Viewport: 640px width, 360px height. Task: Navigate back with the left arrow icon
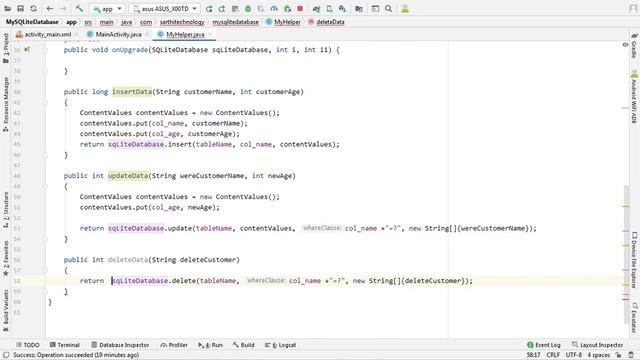coord(50,9)
